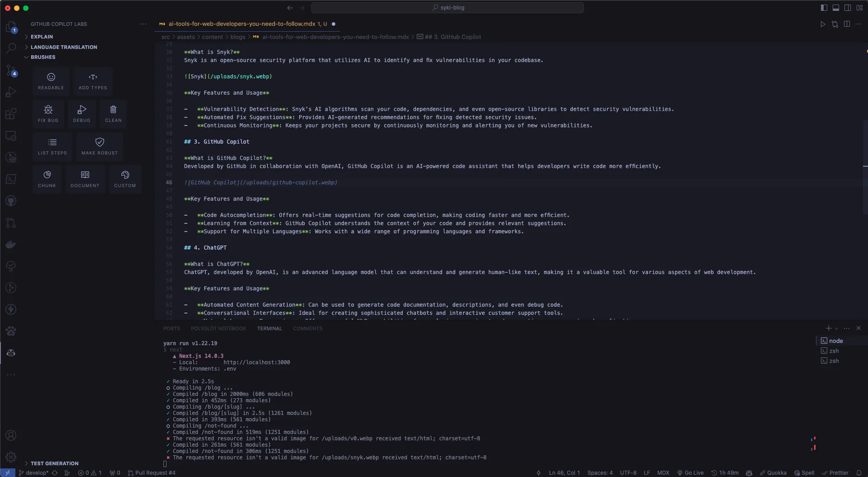
Task: Select the Terminal panel tab
Action: click(x=270, y=328)
